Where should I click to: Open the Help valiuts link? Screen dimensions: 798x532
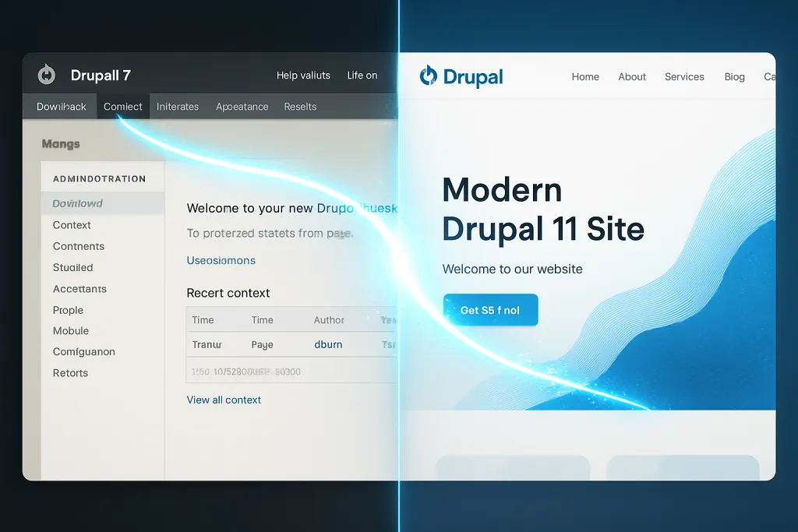(303, 76)
